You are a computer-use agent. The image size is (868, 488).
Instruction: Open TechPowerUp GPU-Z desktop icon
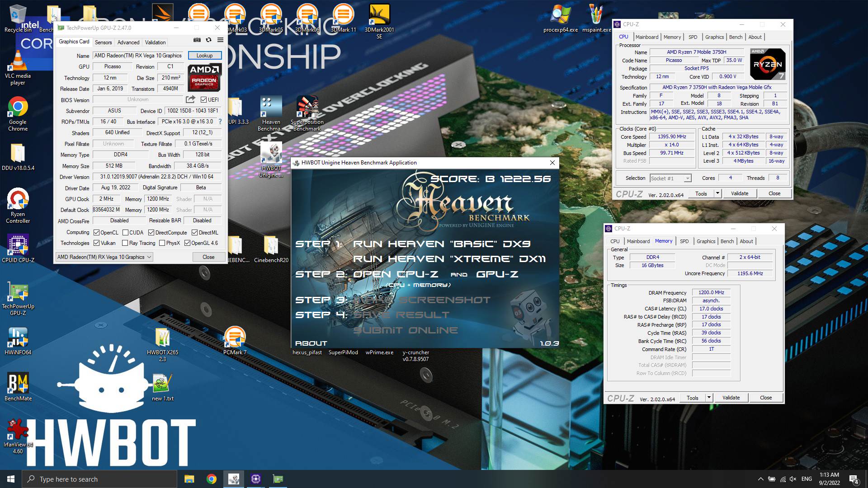18,298
